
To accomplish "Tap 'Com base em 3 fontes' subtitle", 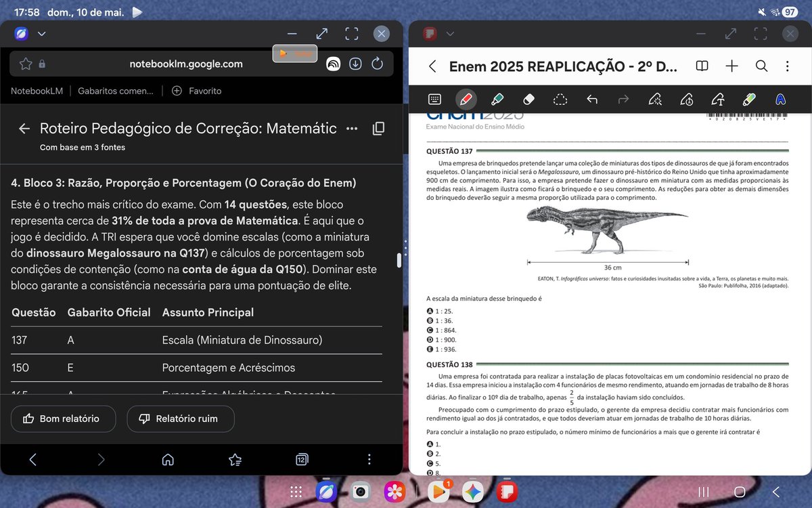I will tap(83, 147).
